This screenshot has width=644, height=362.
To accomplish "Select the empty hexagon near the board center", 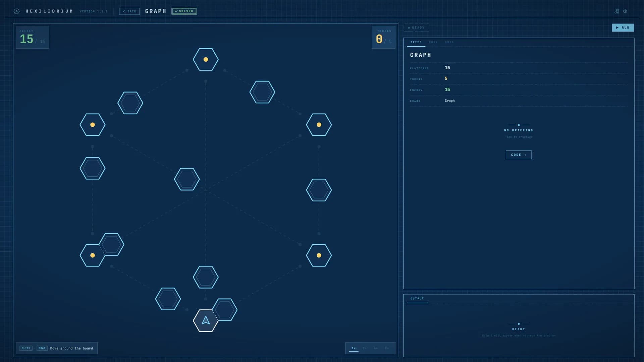I will tap(187, 179).
